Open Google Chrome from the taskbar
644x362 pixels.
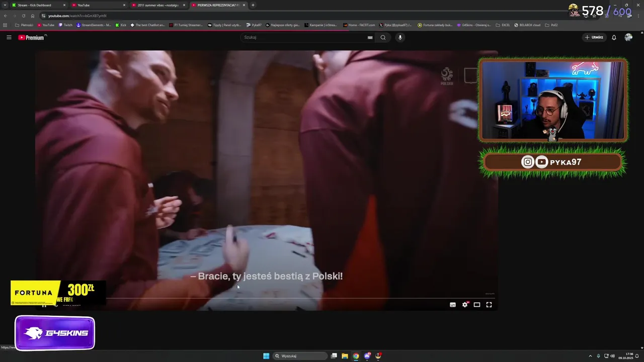tap(356, 356)
